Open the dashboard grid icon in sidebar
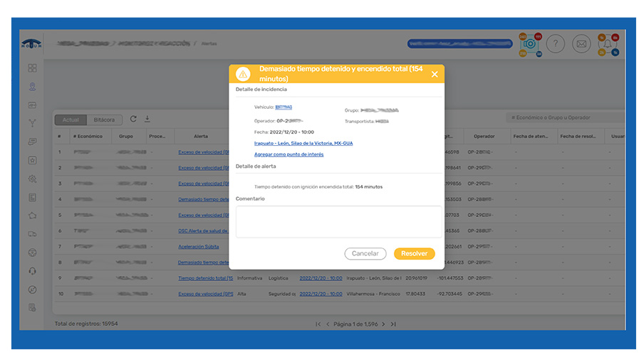The height and width of the screenshot is (360, 644). 33,68
